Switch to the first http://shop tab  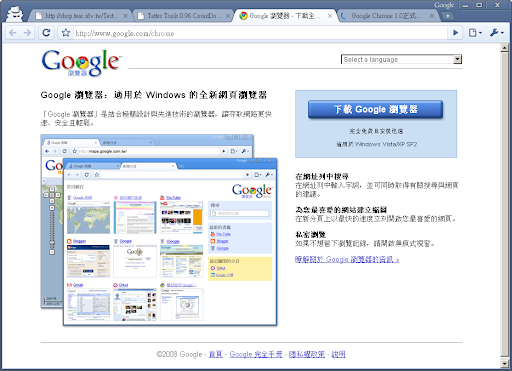(80, 16)
